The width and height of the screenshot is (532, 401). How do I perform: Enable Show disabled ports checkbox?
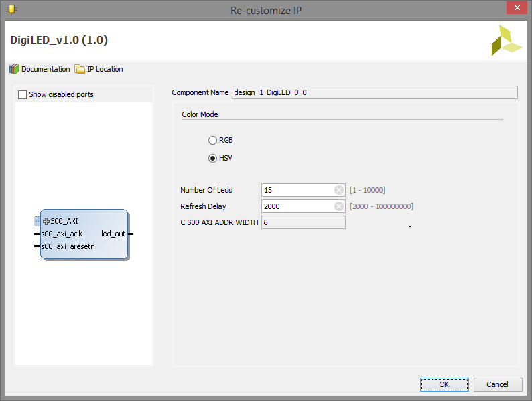point(22,94)
